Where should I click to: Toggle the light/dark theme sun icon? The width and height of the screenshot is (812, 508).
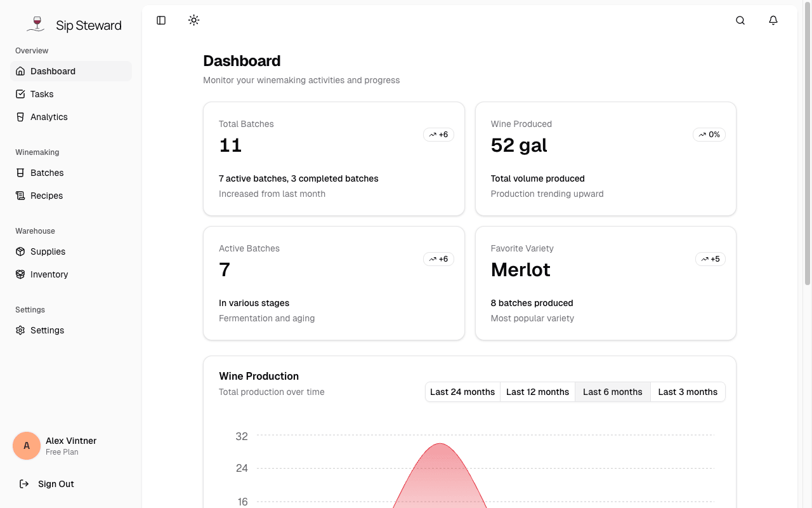(193, 20)
